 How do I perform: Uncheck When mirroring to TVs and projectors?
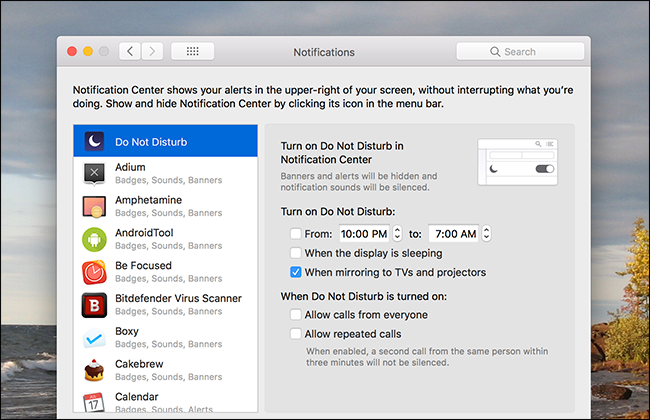(296, 272)
